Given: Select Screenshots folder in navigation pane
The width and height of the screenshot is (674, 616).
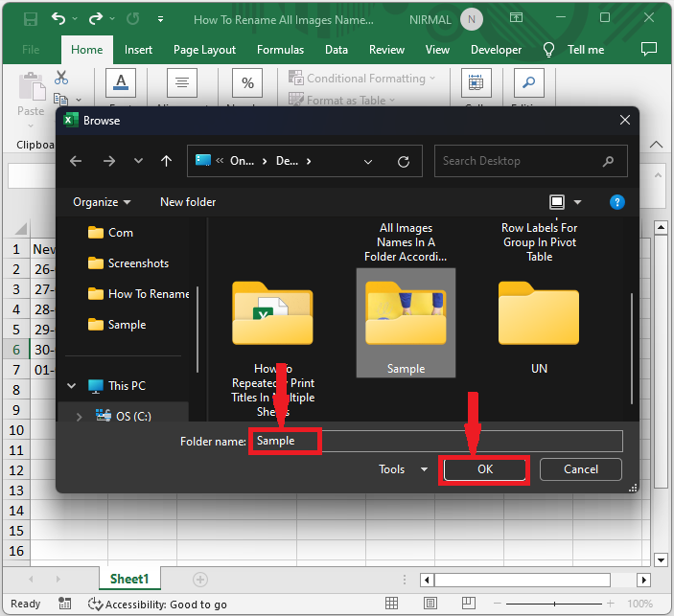Looking at the screenshot, I should point(138,263).
